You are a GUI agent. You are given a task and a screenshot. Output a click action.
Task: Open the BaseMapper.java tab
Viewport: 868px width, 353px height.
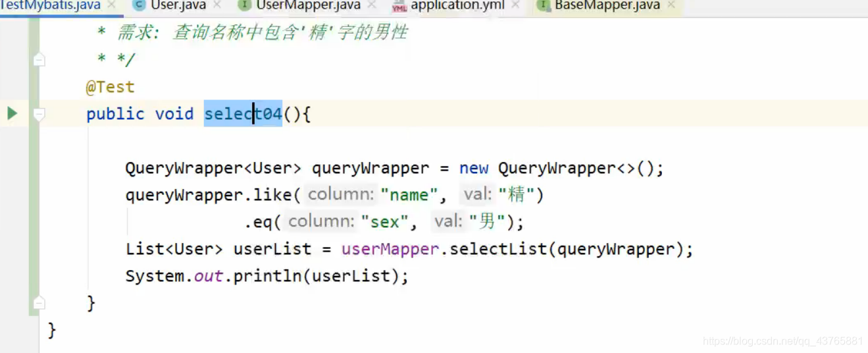point(607,6)
